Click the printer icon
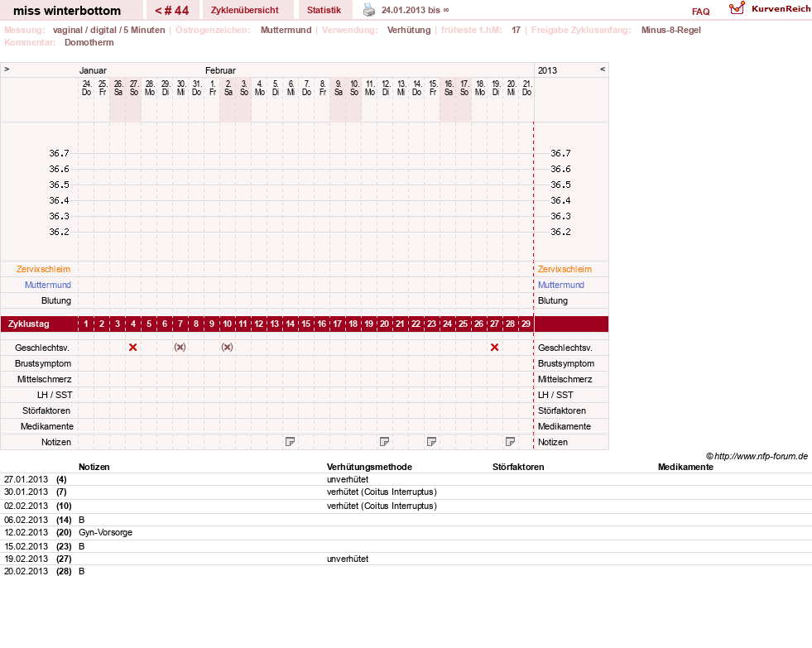This screenshot has height=648, width=812. point(368,10)
